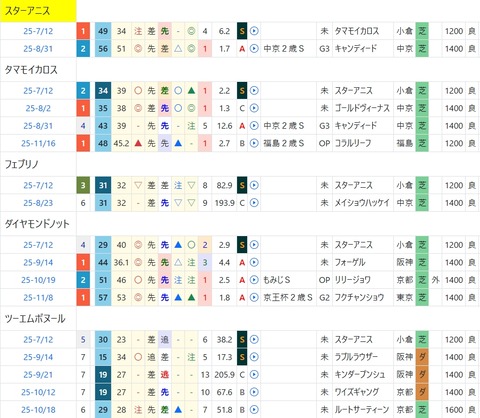Play race video in the メイショウハッケイ row
The width and height of the screenshot is (480, 418).
pos(254,203)
